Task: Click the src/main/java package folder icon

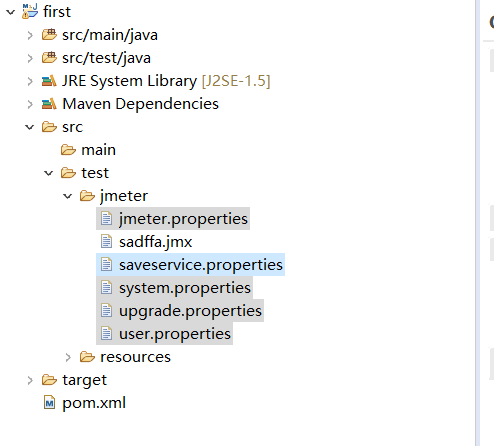Action: pyautogui.click(x=49, y=35)
